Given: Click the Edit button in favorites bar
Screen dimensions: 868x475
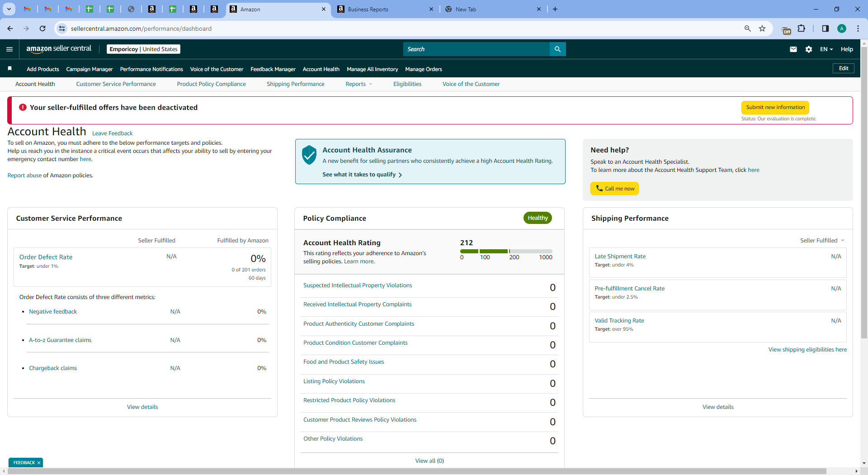Looking at the screenshot, I should (844, 68).
